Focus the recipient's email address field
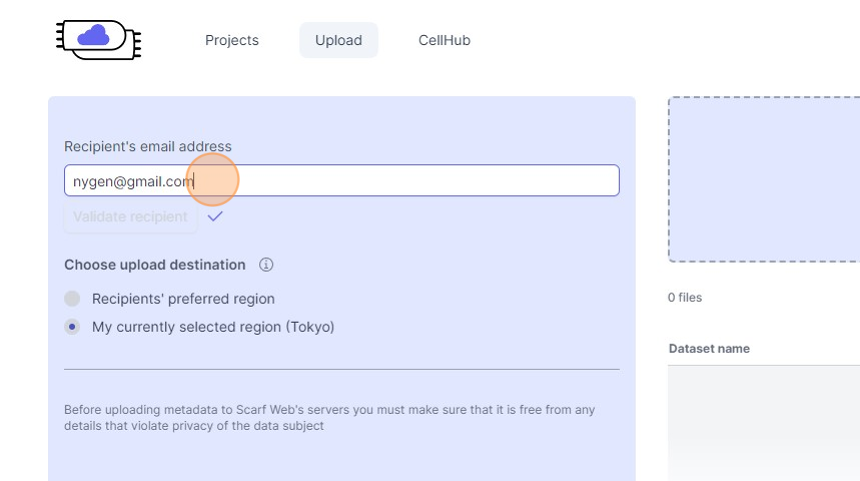860x481 pixels. [x=400, y=181]
